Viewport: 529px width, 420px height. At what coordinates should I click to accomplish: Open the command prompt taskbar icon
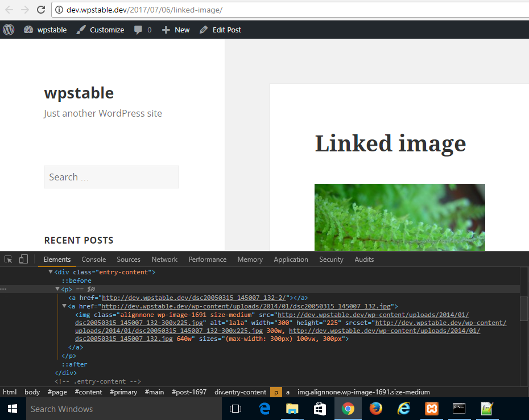(459, 409)
